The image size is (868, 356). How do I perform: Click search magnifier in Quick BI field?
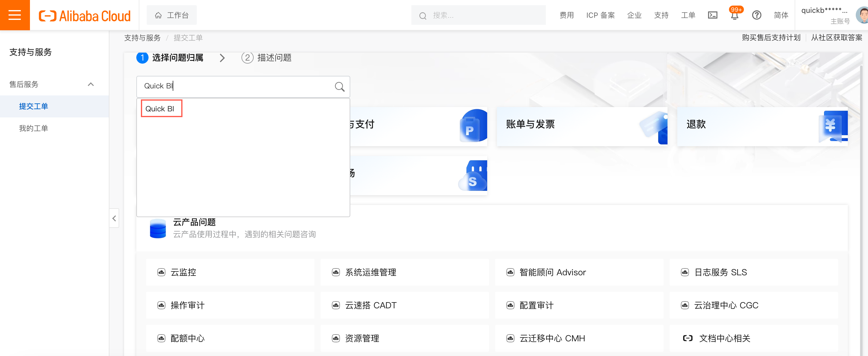coord(339,87)
